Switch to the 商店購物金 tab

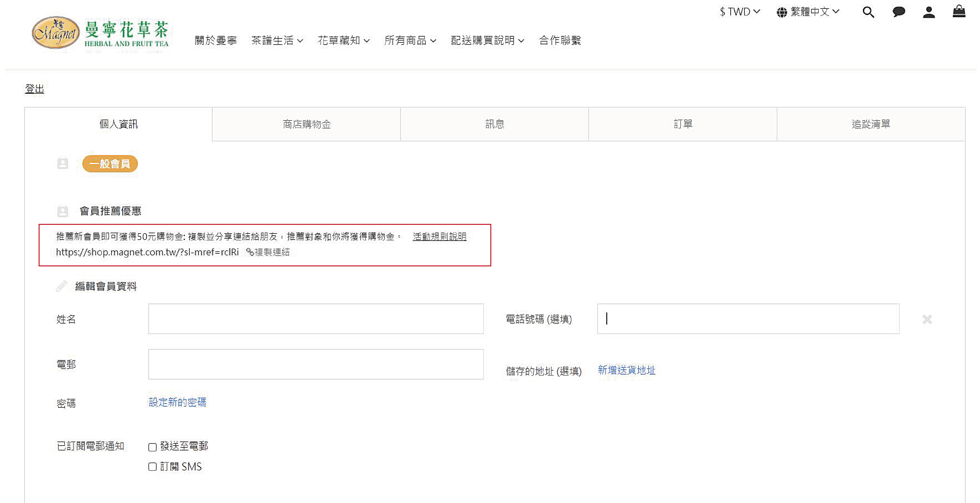(306, 124)
